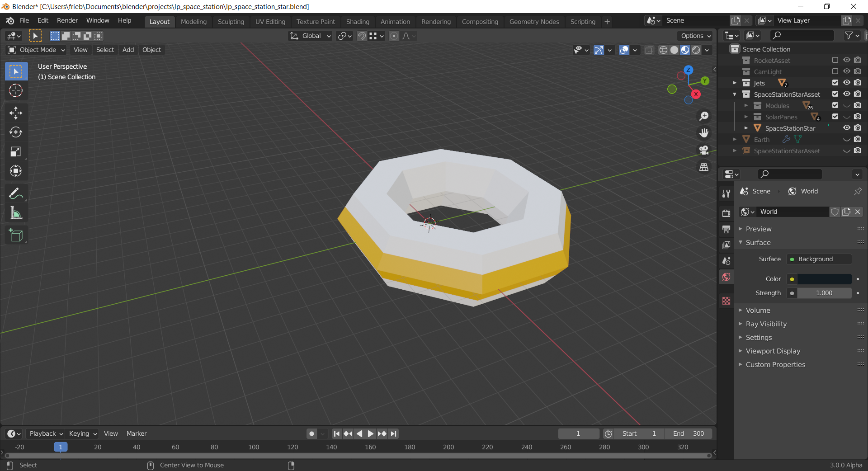Add a new workspace tab
Image resolution: width=868 pixels, height=471 pixels.
point(607,22)
